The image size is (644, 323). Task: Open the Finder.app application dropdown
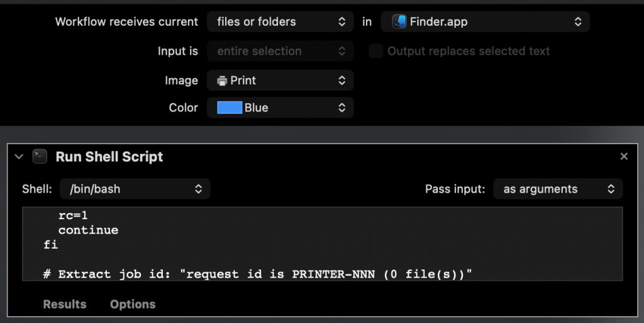pos(485,22)
